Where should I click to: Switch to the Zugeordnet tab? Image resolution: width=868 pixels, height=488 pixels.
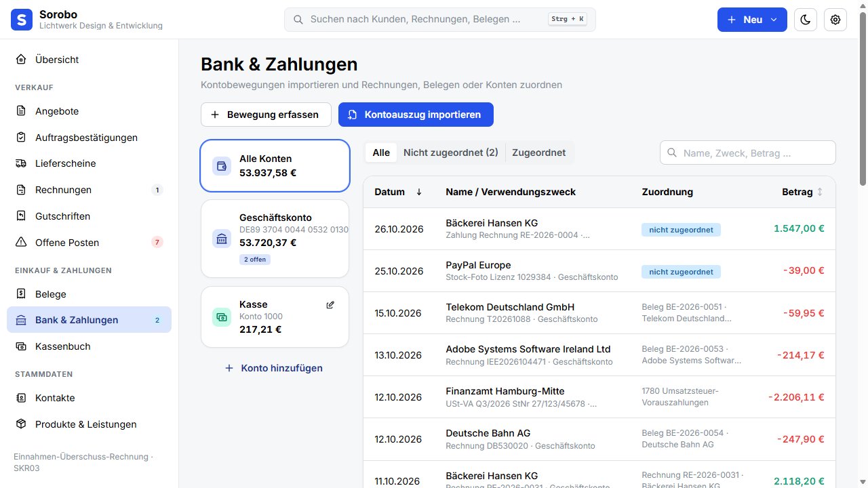coord(539,152)
